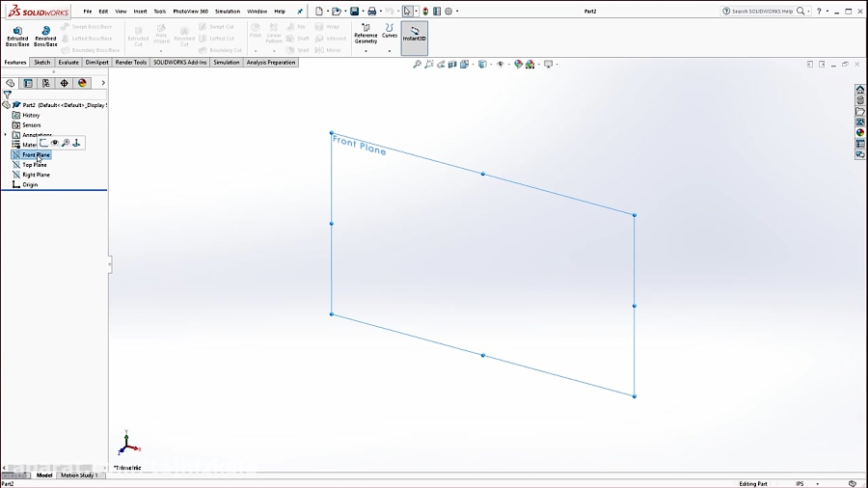
Task: Click the Select cursor tool
Action: point(407,11)
